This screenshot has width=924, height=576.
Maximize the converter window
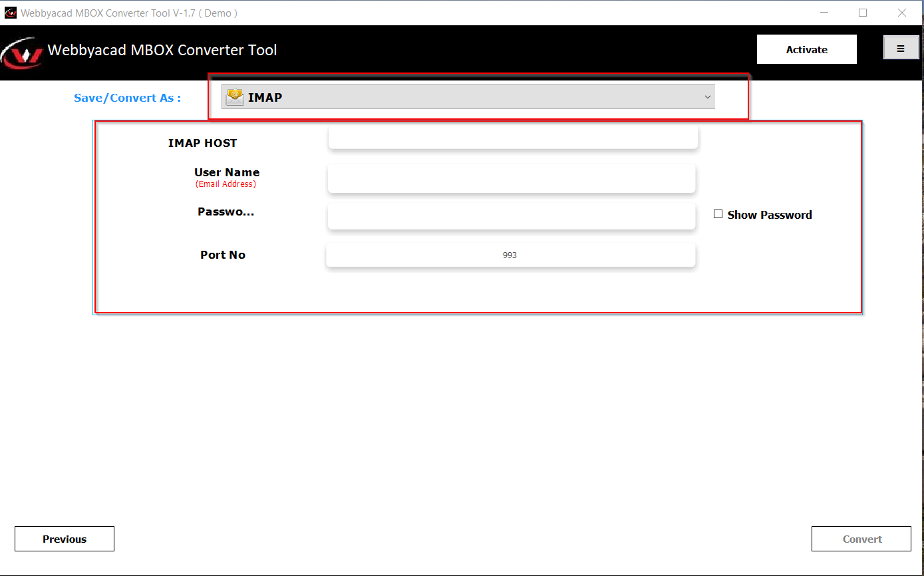[863, 13]
